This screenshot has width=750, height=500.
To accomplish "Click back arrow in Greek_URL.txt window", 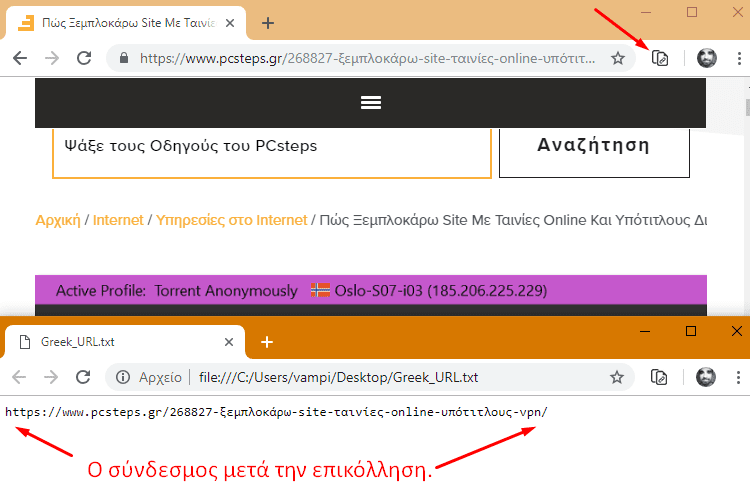I will (x=19, y=378).
